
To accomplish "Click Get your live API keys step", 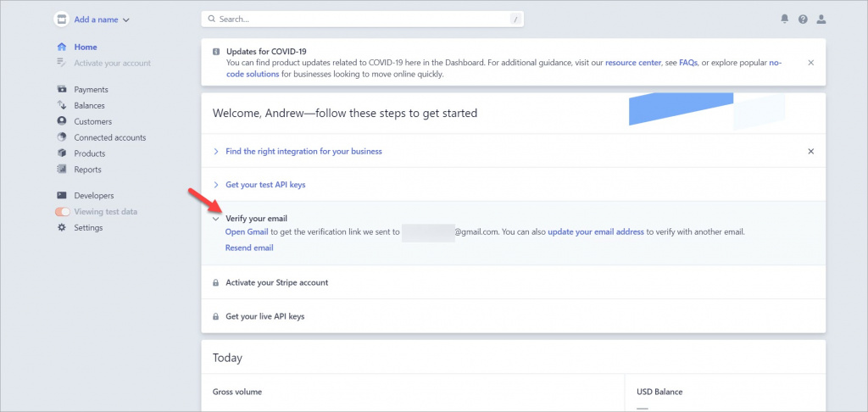I will click(x=265, y=317).
